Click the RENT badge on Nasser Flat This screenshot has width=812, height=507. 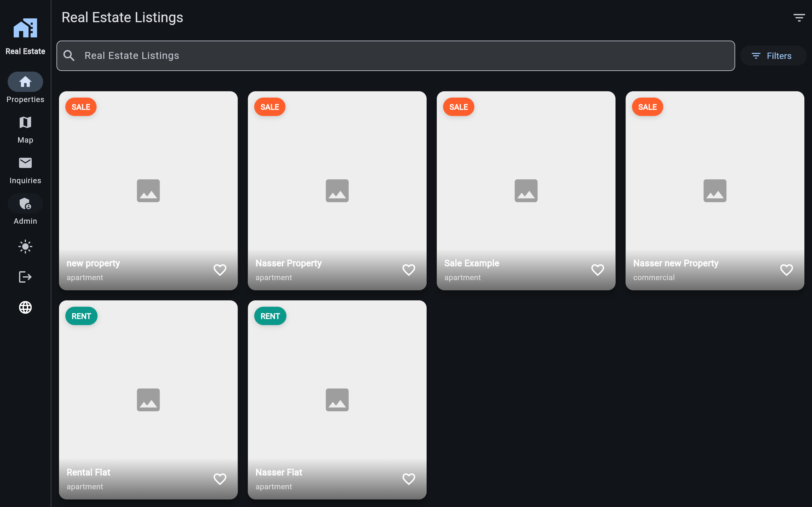(x=270, y=316)
